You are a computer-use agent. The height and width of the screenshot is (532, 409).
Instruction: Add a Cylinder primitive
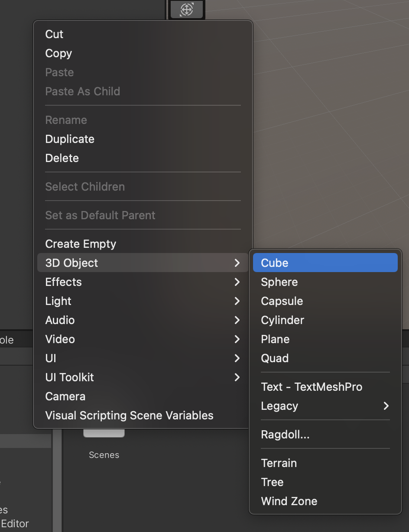click(282, 320)
